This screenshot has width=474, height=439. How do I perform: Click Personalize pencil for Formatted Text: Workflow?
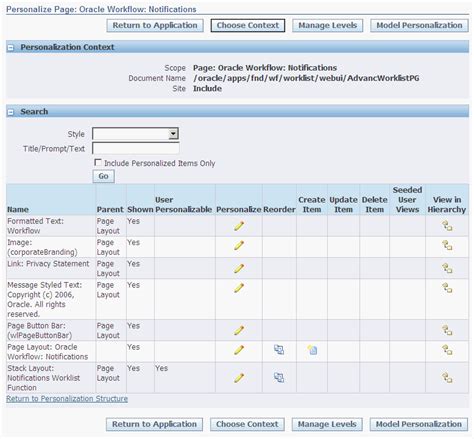click(x=239, y=226)
